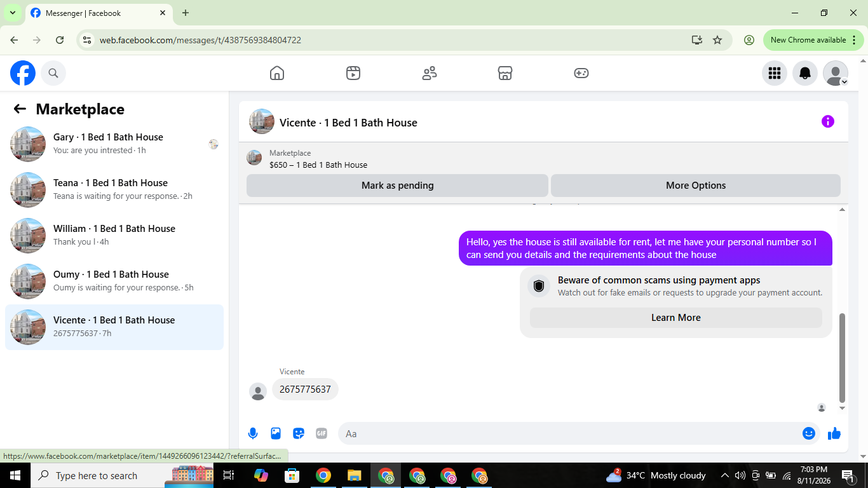The height and width of the screenshot is (488, 868).
Task: Open Oumy's conversation
Action: coord(114,281)
